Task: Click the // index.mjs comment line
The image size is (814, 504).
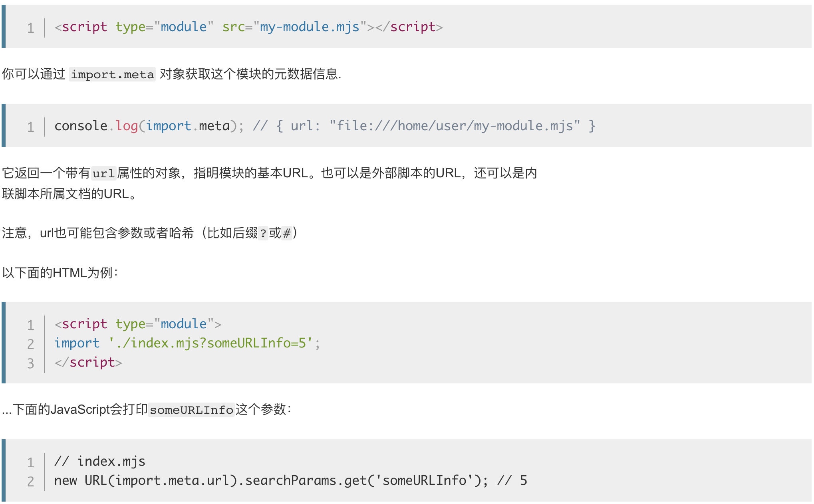Action: [100, 461]
